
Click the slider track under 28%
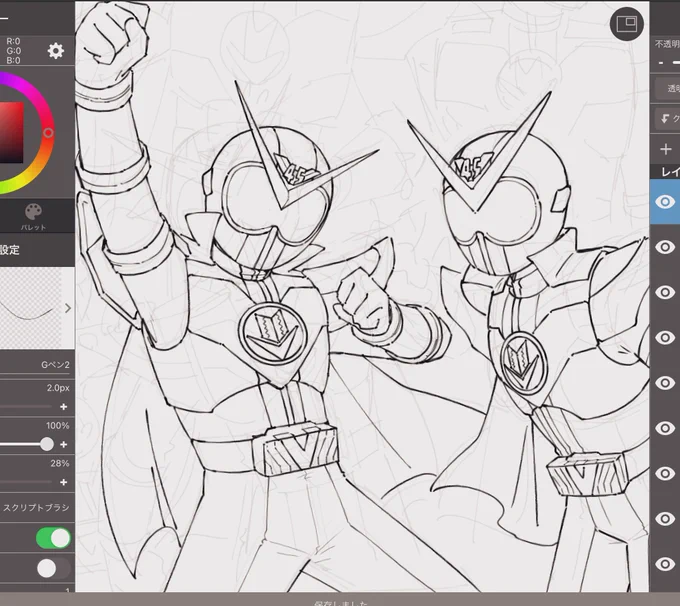[26, 482]
